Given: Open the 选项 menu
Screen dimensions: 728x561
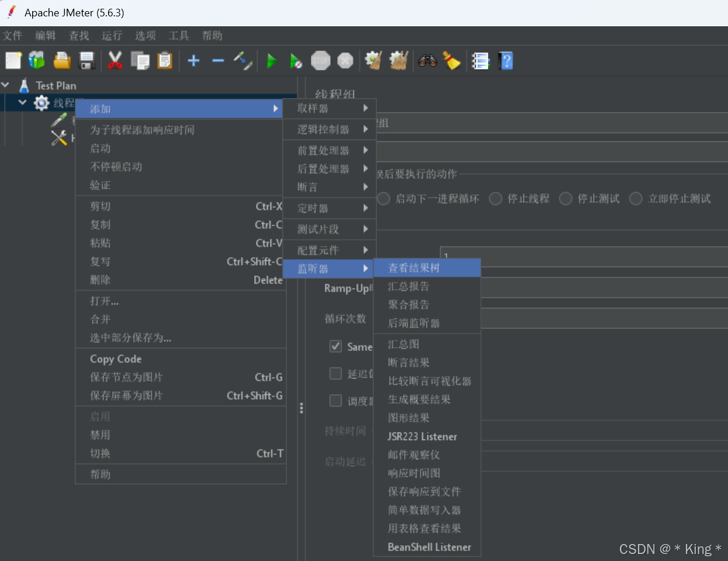Looking at the screenshot, I should pyautogui.click(x=145, y=36).
